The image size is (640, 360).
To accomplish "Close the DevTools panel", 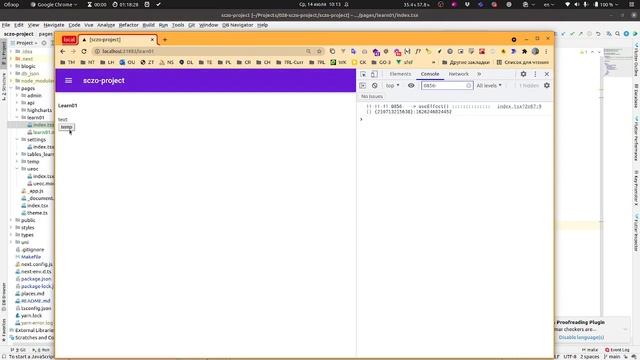I will point(547,74).
